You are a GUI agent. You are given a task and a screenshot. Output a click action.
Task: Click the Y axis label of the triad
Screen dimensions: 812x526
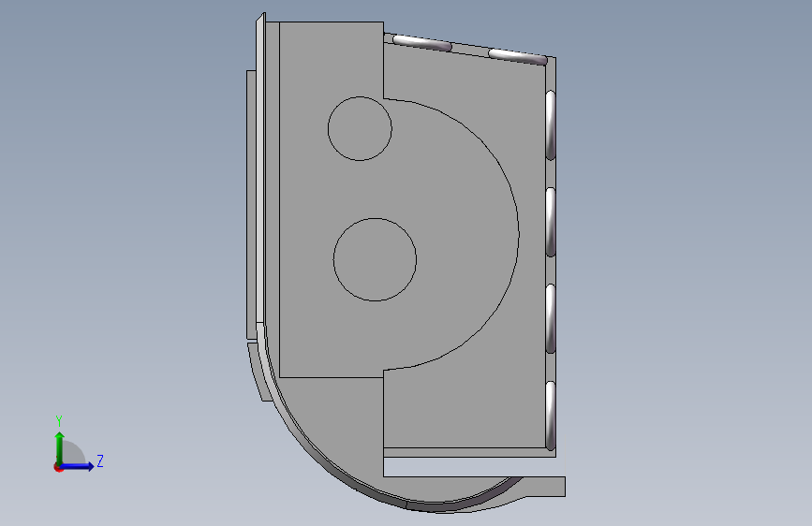click(59, 421)
